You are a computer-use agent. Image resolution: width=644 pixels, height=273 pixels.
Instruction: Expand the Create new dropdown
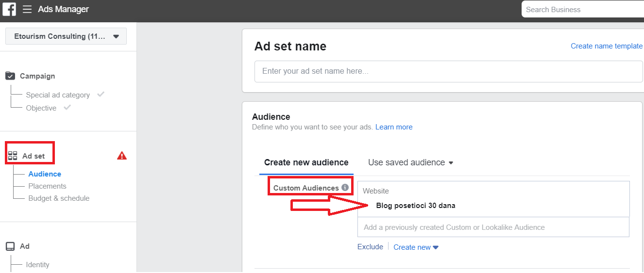coord(416,247)
